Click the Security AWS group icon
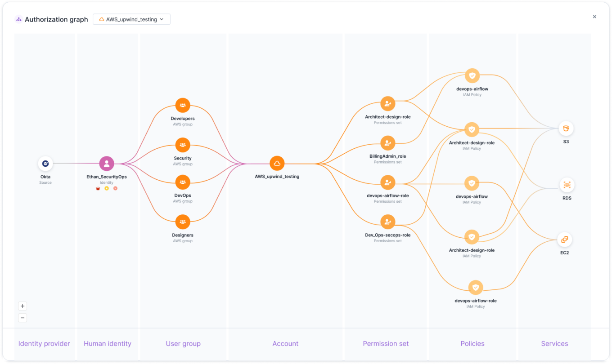The width and height of the screenshot is (612, 364). 183,144
